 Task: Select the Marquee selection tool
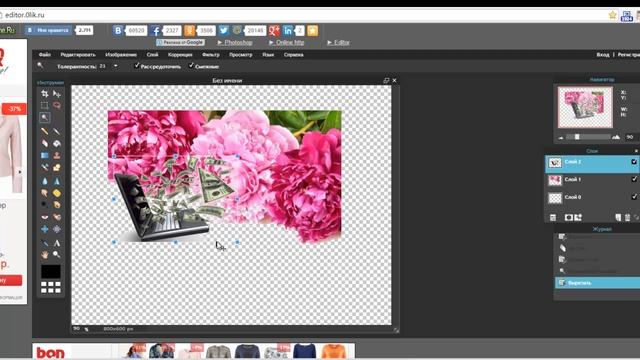click(45, 105)
